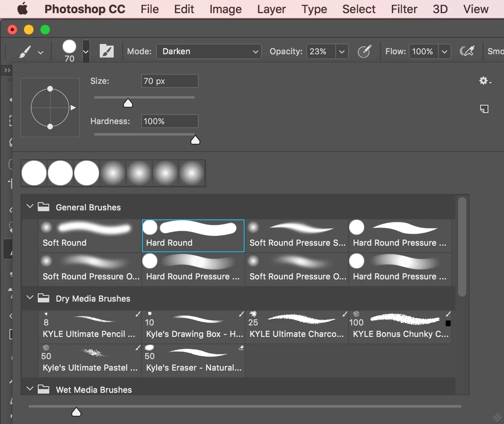Click the Brush tool preset icon

coord(25,51)
